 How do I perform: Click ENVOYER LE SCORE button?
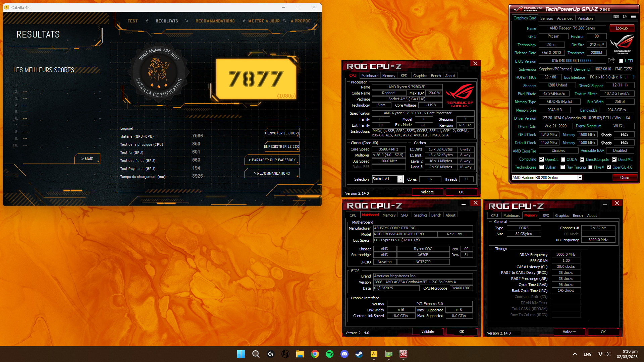(282, 133)
